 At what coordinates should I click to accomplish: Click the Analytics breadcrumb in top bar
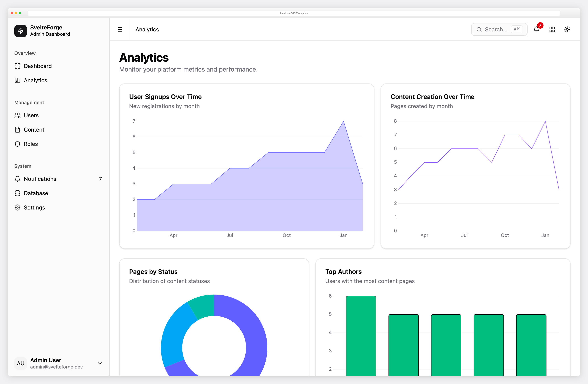[147, 29]
